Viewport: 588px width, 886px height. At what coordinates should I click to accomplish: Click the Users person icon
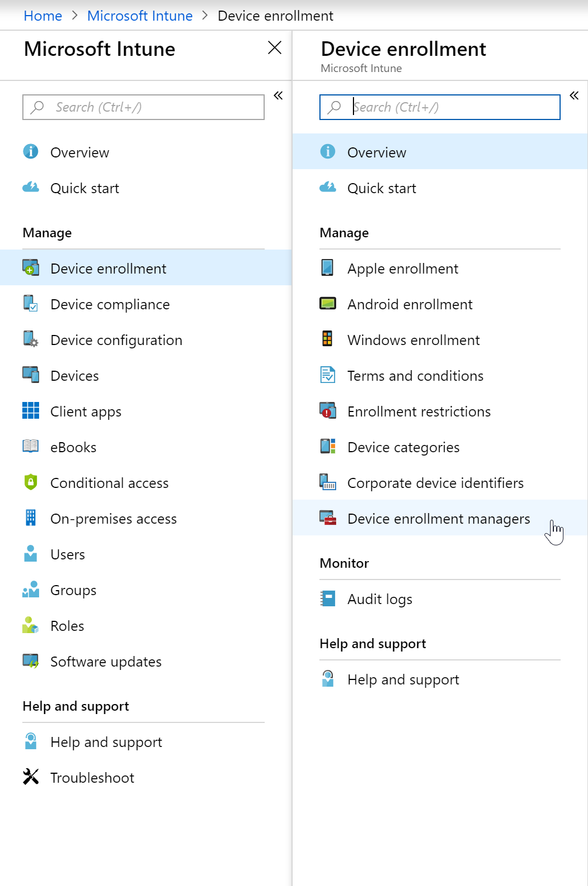tap(31, 553)
